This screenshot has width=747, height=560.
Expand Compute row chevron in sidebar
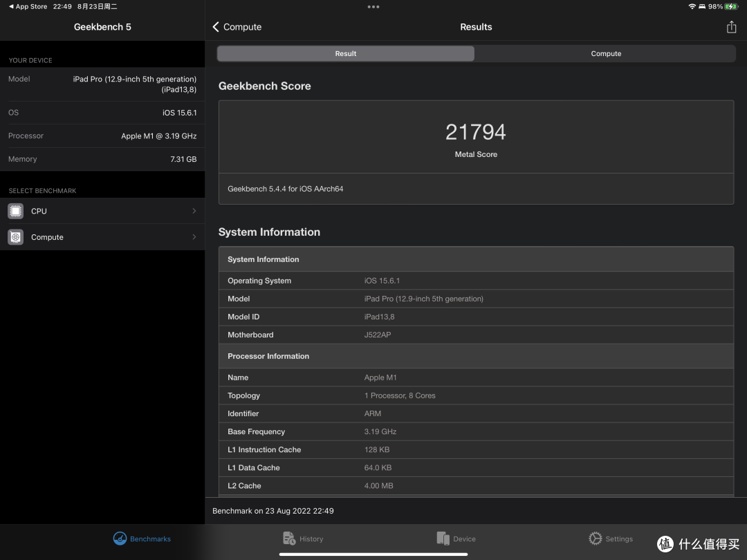[x=194, y=237]
